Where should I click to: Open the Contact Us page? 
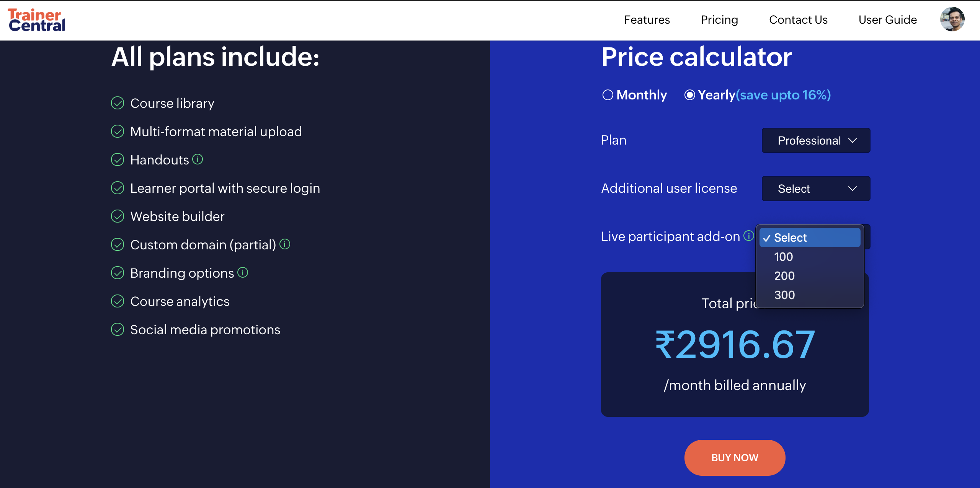point(798,20)
